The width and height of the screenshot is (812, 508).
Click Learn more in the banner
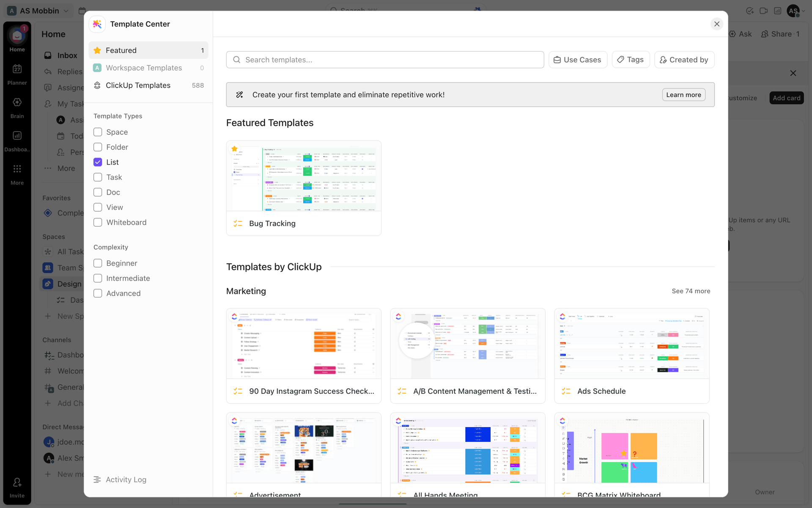coord(683,95)
